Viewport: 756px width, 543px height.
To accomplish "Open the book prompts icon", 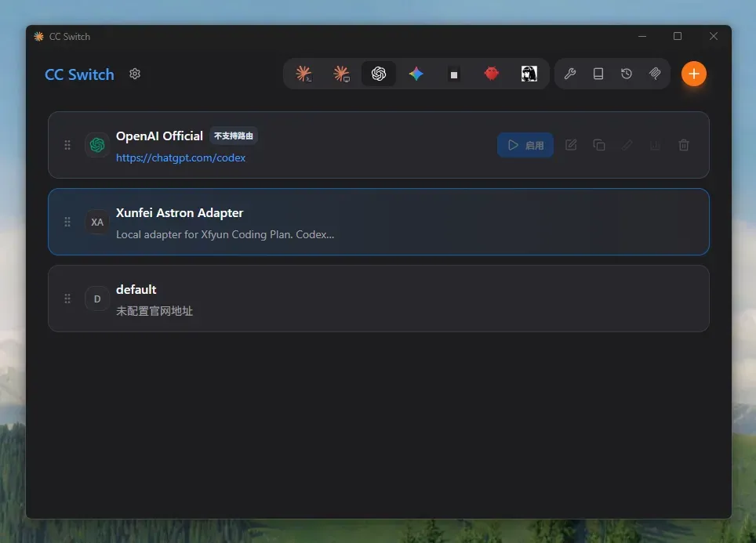I will (x=598, y=74).
